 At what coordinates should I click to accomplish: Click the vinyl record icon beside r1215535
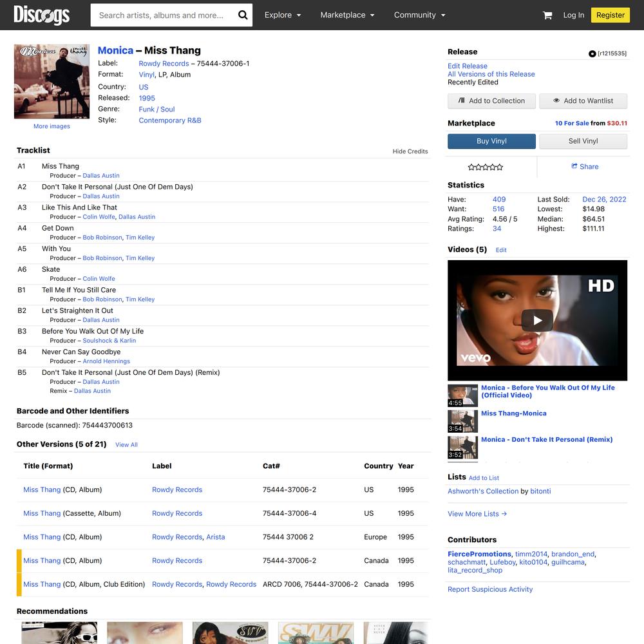tap(592, 54)
